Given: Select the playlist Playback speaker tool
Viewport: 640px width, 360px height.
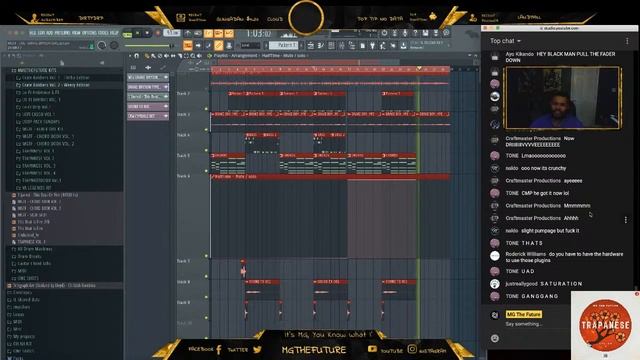Looking at the screenshot, I should click(199, 56).
